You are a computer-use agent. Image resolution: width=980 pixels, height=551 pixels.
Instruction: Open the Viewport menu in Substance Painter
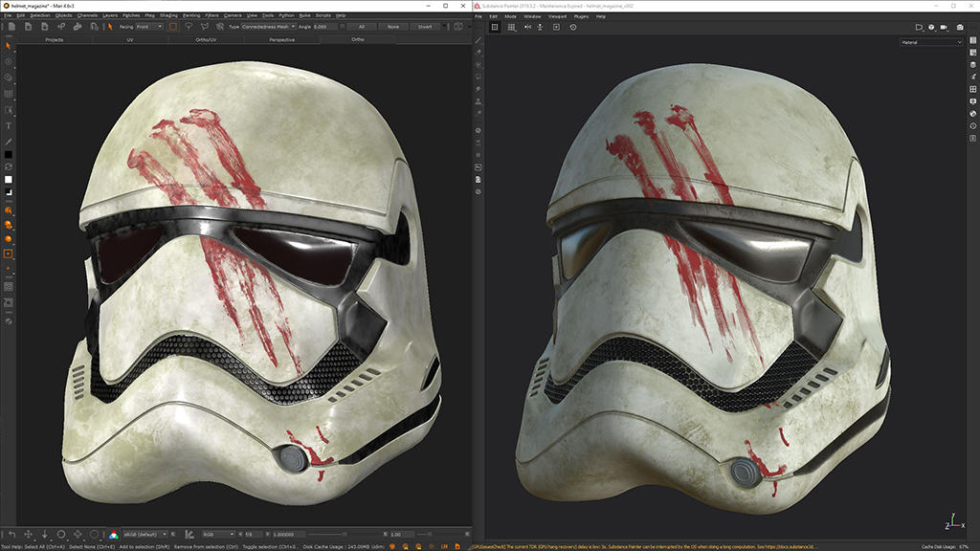pyautogui.click(x=558, y=15)
